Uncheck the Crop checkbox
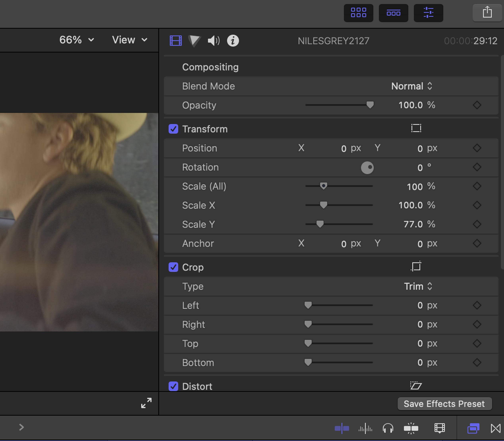Screen dimensions: 504x441 (173, 267)
